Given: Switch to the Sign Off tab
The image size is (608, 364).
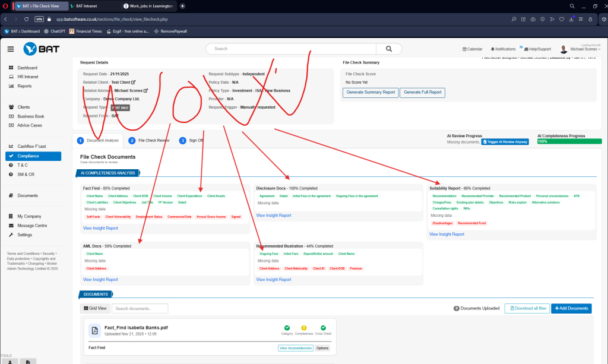Looking at the screenshot, I should (192, 141).
